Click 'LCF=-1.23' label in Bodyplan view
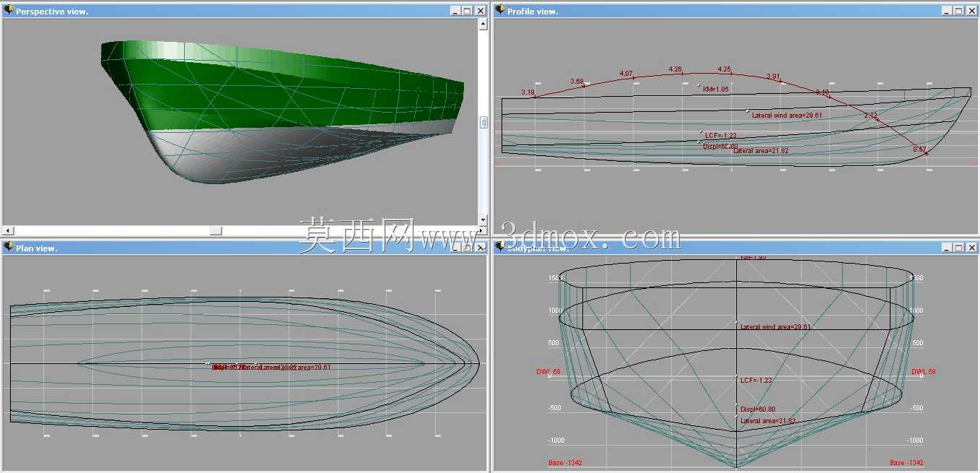Viewport: 980px width, 473px height. coord(756,380)
